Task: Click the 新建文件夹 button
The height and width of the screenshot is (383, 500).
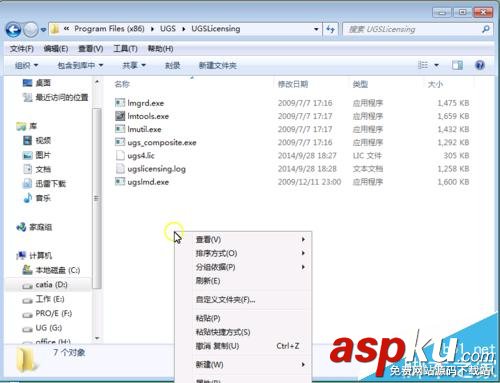Action: 218,65
